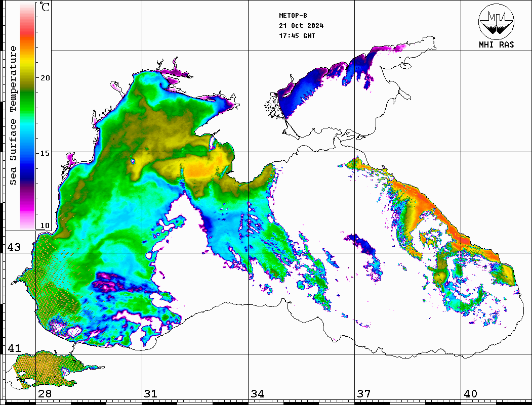This screenshot has width=532, height=405.
Task: Click longitude label '31'
Action: [x=151, y=394]
